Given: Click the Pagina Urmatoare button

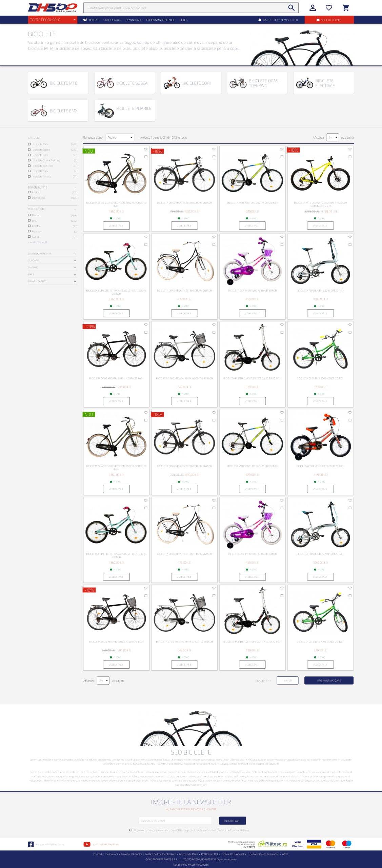Looking at the screenshot, I should [329, 680].
